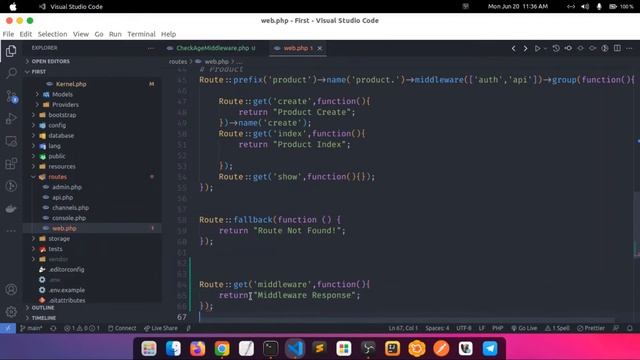640x360 pixels.
Task: Click the horizontal editor scrollbar
Action: tap(406, 321)
